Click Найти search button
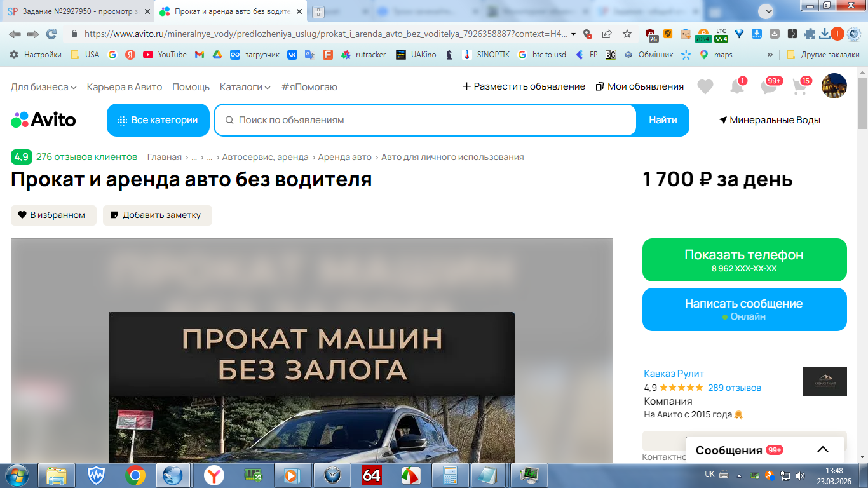Image resolution: width=868 pixels, height=488 pixels. pyautogui.click(x=663, y=120)
